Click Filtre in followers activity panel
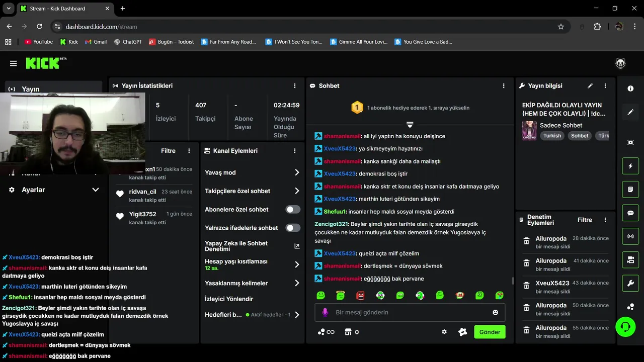Image resolution: width=644 pixels, height=362 pixels. point(168,151)
